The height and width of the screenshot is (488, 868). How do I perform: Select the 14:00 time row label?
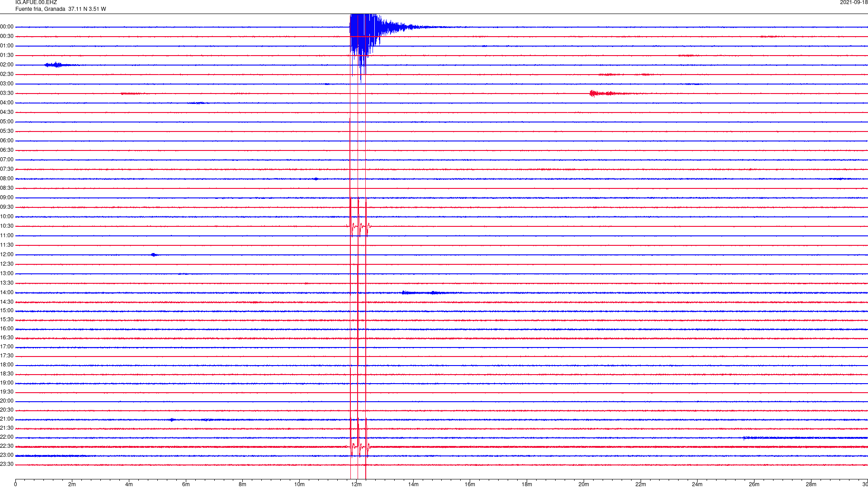7,292
